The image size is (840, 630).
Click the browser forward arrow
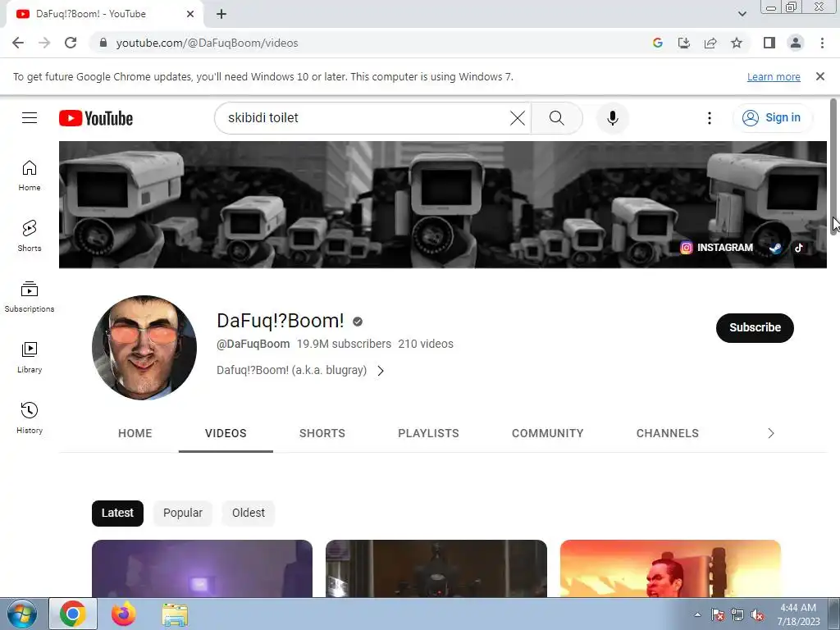coord(44,43)
